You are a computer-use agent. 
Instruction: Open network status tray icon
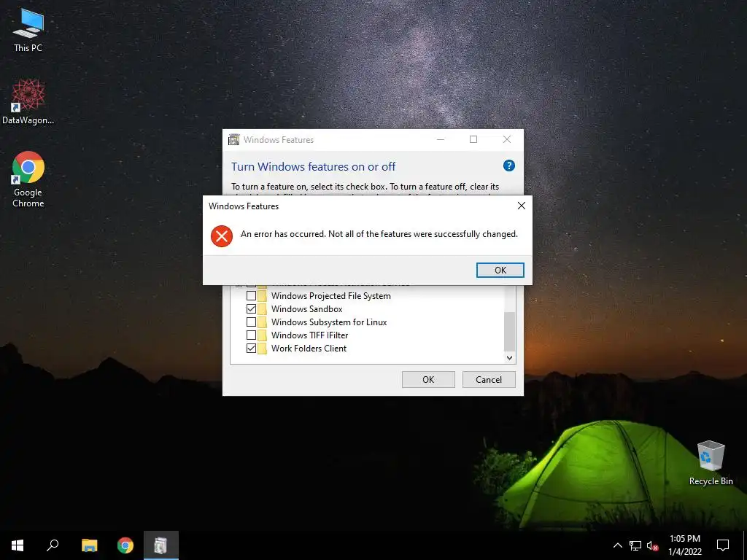(x=635, y=545)
